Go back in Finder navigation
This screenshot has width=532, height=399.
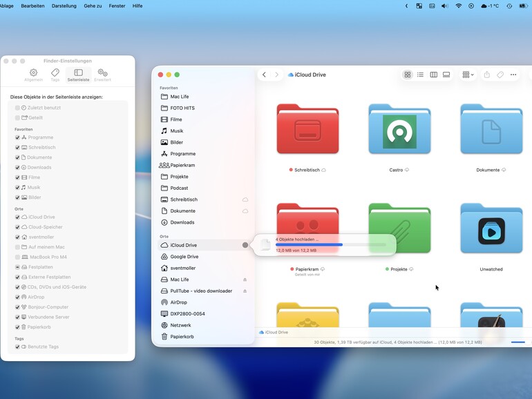point(264,75)
